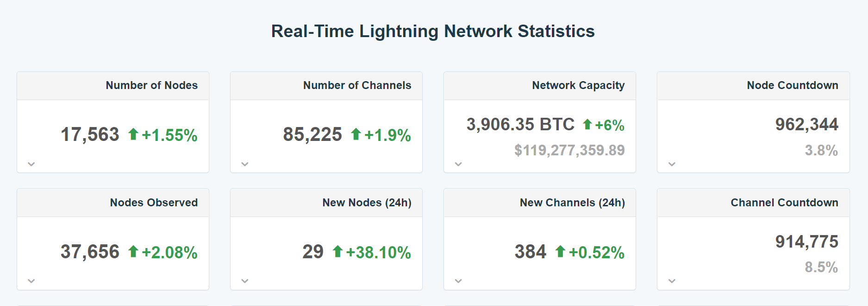The width and height of the screenshot is (868, 306).
Task: Click the Real-Time Lightning Network Statistics heading
Action: click(433, 31)
